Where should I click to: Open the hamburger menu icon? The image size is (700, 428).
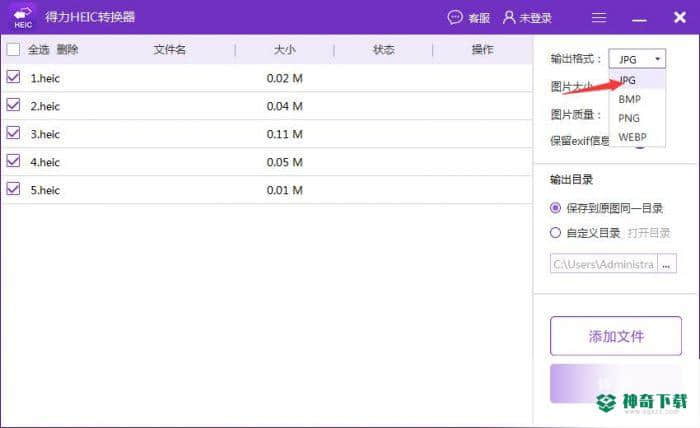(x=599, y=17)
